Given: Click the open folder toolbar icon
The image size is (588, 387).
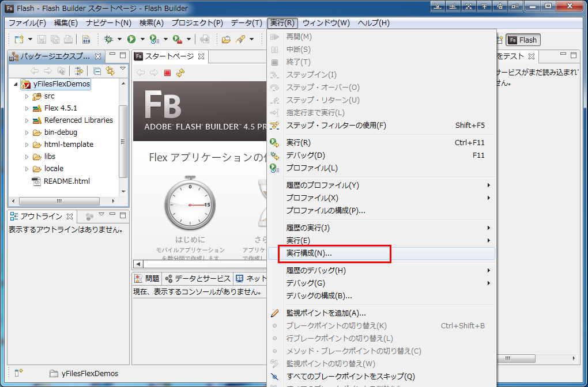Looking at the screenshot, I should [x=226, y=39].
